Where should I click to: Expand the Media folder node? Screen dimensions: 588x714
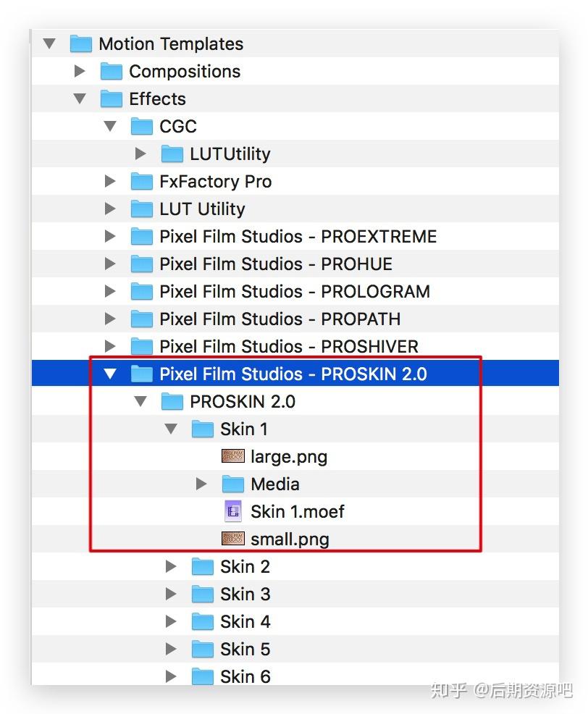tap(202, 483)
